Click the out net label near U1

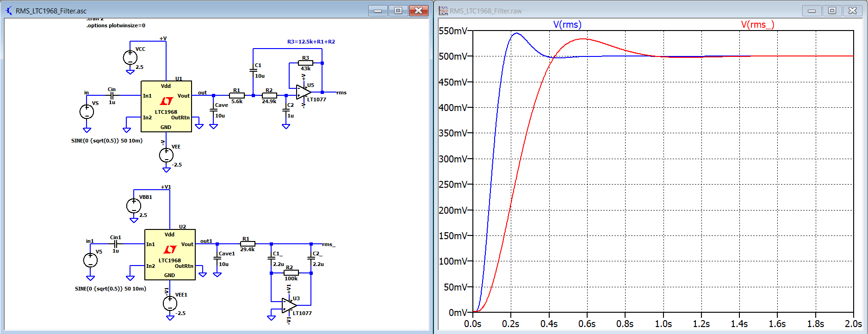202,93
